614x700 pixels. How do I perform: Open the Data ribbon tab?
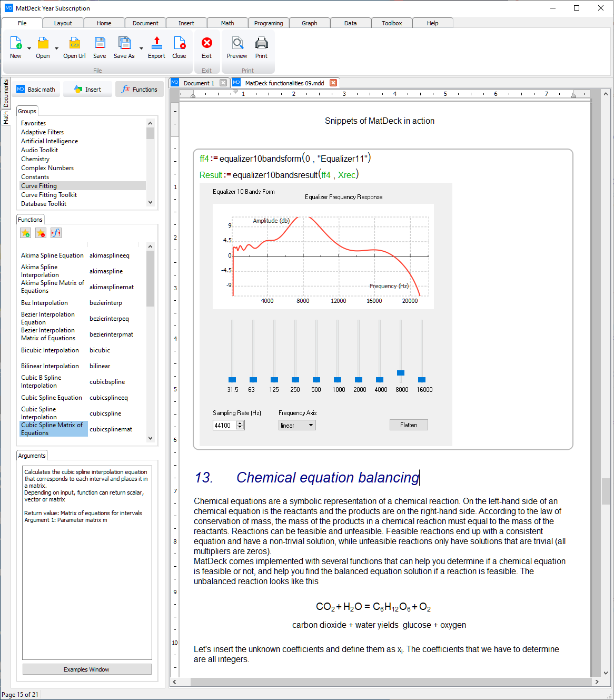[x=351, y=23]
